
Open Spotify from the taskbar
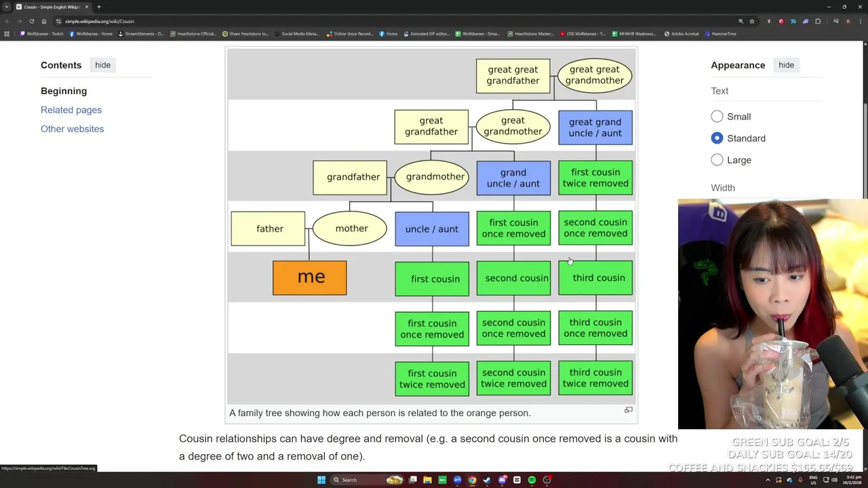click(532, 480)
